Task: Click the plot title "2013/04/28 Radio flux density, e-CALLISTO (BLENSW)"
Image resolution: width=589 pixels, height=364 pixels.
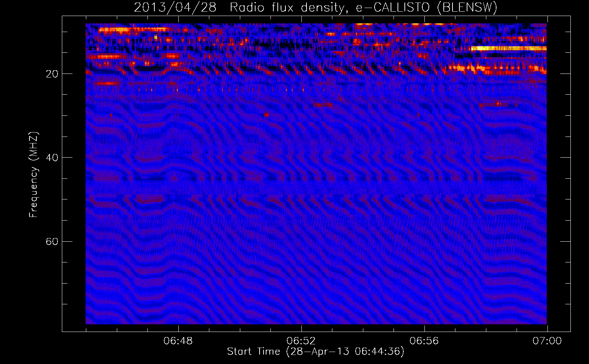Action: click(x=316, y=7)
